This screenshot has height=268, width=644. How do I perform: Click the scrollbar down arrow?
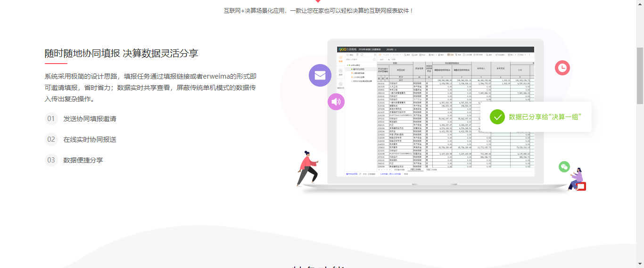tap(640, 264)
